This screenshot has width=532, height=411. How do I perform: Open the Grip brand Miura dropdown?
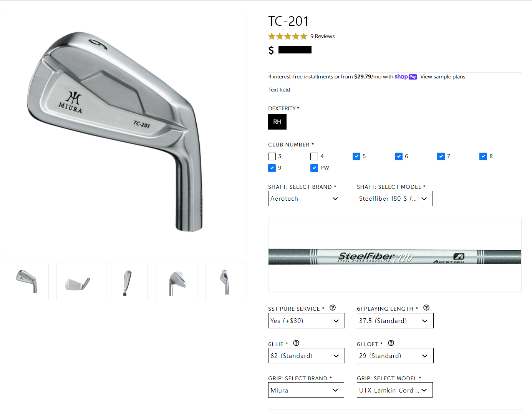tap(306, 390)
